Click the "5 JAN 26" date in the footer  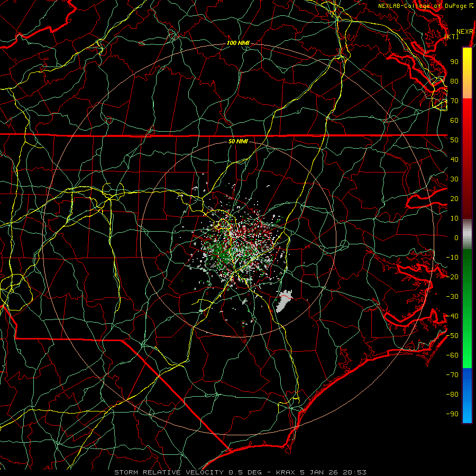tap(319, 472)
